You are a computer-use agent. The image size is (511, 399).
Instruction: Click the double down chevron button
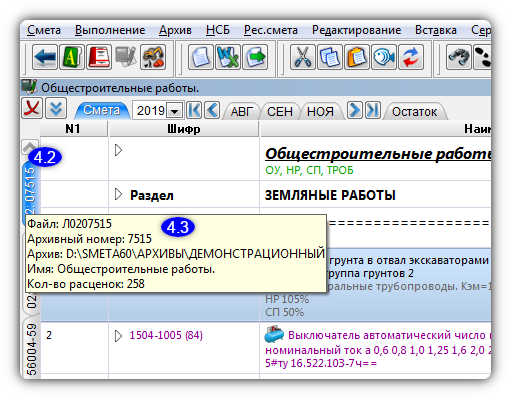pos(56,108)
